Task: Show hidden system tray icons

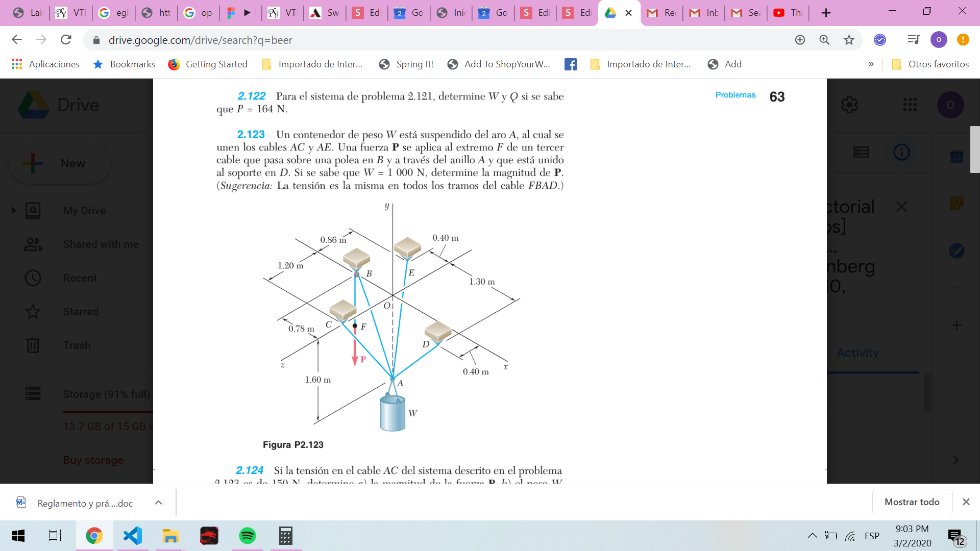Action: pyautogui.click(x=812, y=536)
